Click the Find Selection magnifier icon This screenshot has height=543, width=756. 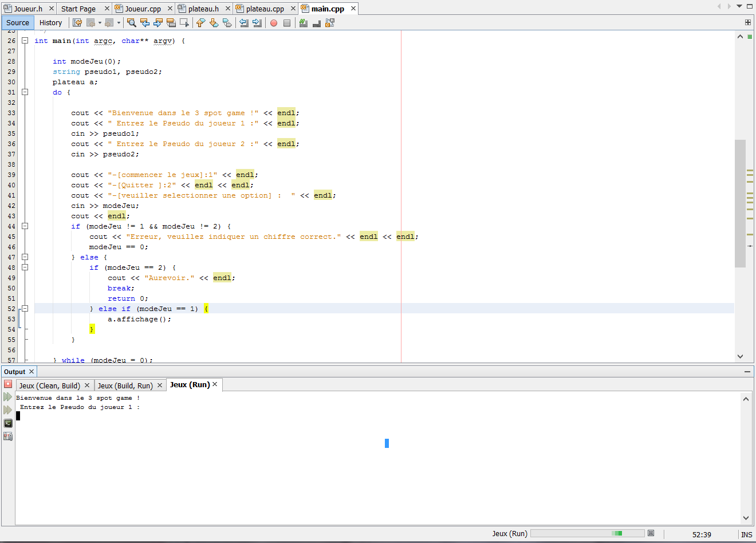(x=132, y=23)
